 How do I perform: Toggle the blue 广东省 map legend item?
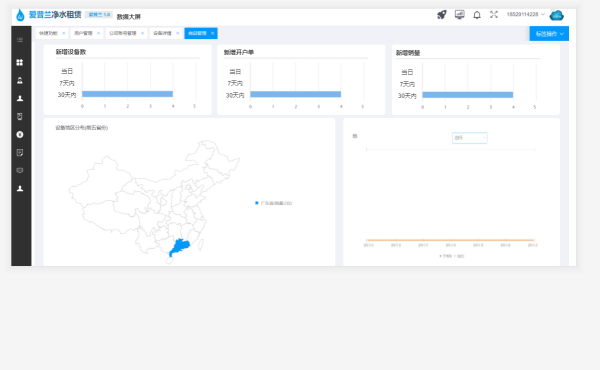click(274, 203)
